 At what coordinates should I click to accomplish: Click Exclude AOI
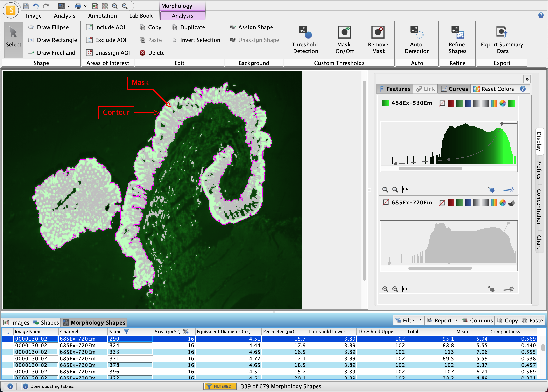click(106, 40)
